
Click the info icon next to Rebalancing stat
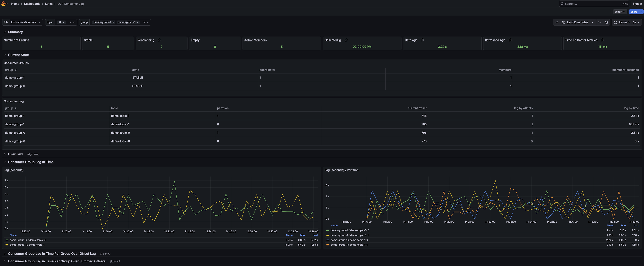159,40
